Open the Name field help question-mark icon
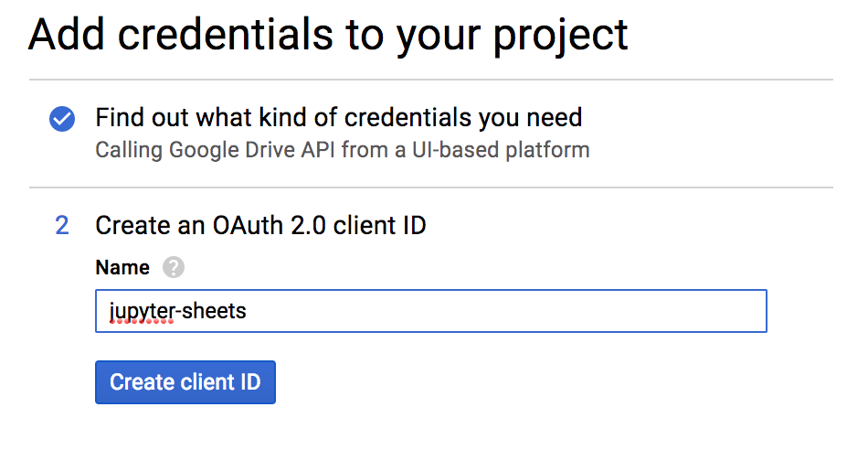This screenshot has height=450, width=868. click(x=174, y=268)
